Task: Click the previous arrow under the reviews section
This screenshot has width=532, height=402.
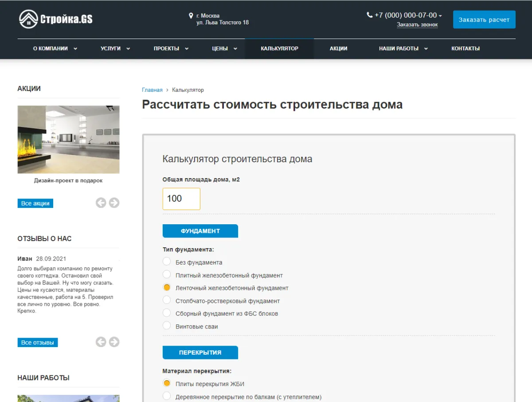Action: (x=101, y=342)
